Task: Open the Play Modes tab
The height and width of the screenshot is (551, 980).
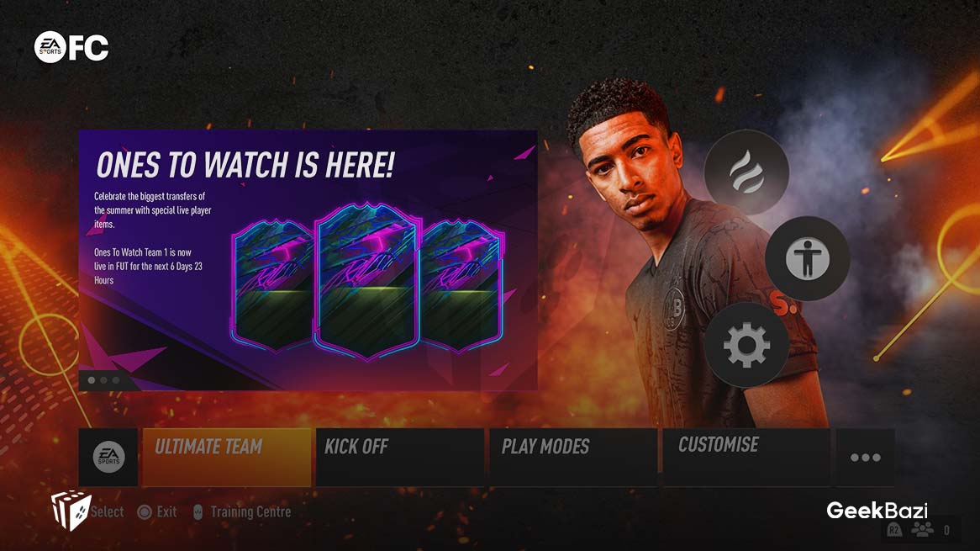Action: (573, 457)
